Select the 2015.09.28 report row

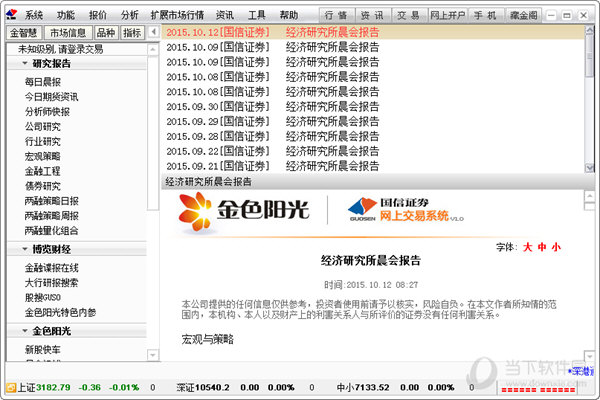coord(373,136)
